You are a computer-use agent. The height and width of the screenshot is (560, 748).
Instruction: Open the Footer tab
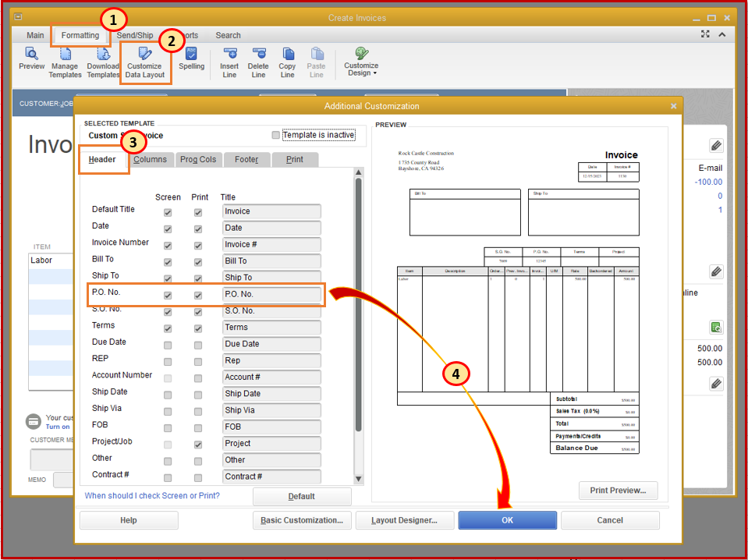(x=246, y=159)
